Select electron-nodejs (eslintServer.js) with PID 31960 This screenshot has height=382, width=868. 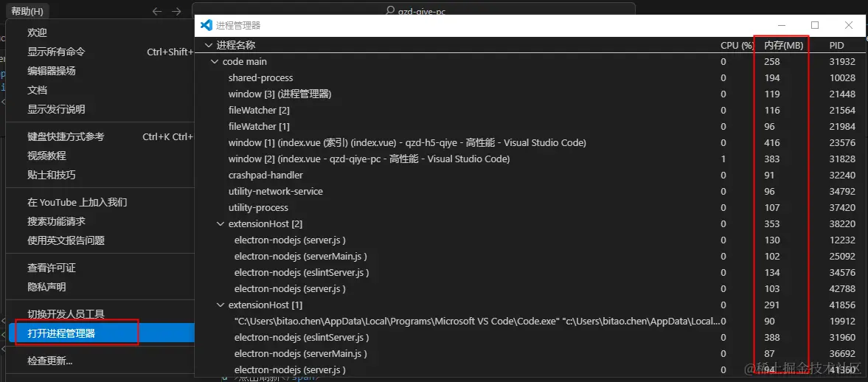531,337
